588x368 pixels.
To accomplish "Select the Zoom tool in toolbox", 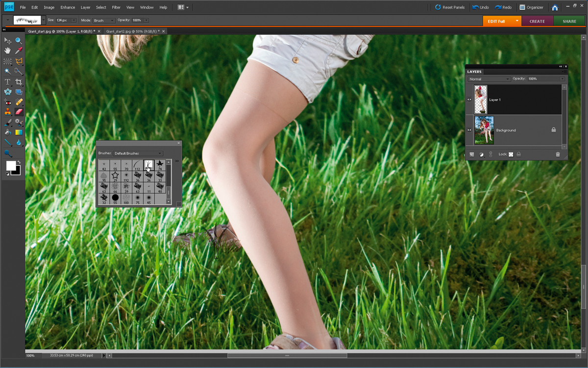I will (x=19, y=41).
